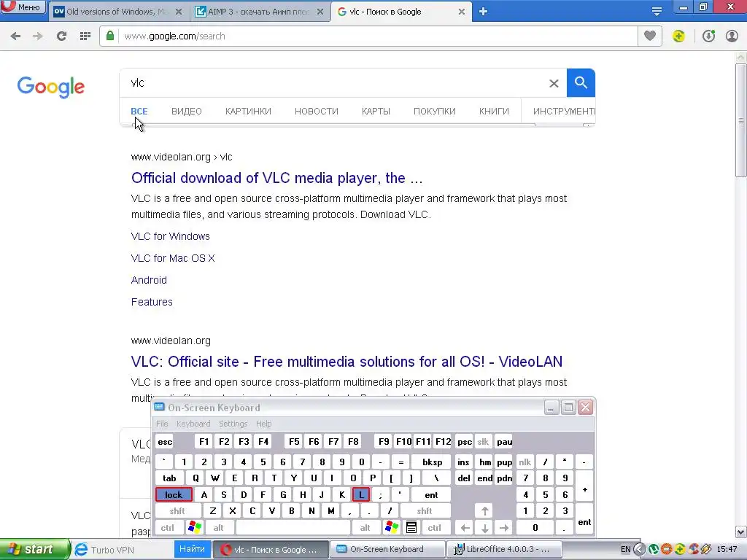The image size is (747, 560).
Task: Click the yellow-green extension icon in toolbar
Action: pos(678,36)
